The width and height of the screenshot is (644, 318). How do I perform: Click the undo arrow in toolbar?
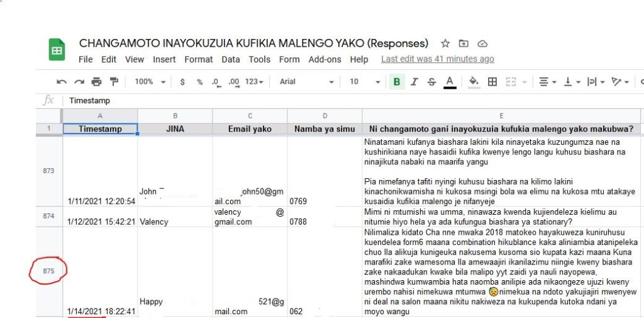62,82
